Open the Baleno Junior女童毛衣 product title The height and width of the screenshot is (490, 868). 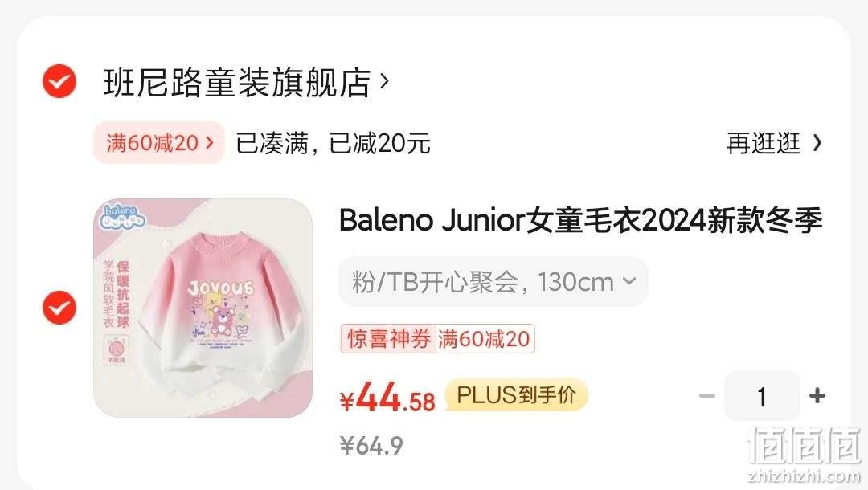[581, 220]
